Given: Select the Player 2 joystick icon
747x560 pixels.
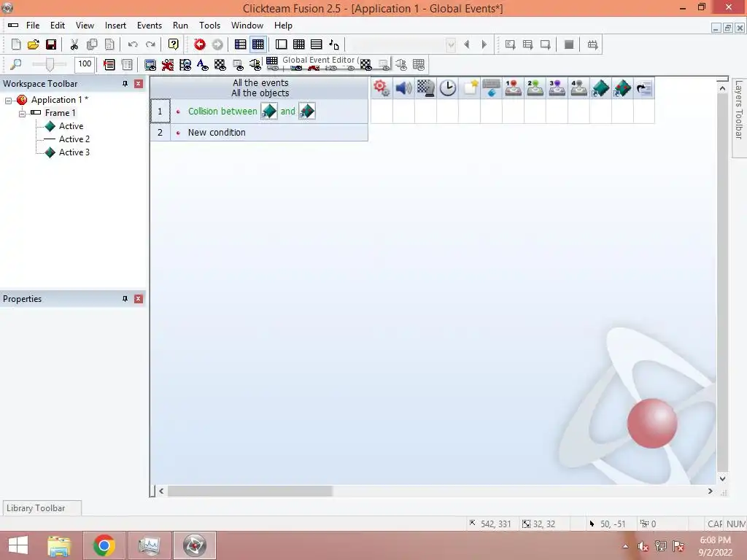Looking at the screenshot, I should (535, 88).
